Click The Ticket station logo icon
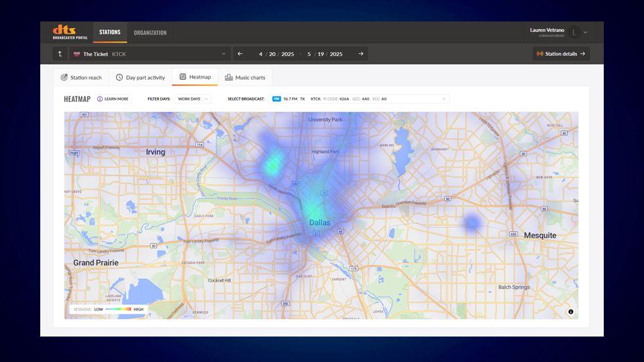The width and height of the screenshot is (644, 362). tap(76, 54)
